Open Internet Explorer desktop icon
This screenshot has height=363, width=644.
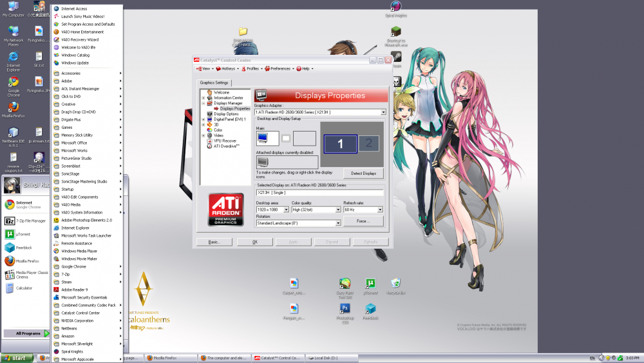coord(13,62)
